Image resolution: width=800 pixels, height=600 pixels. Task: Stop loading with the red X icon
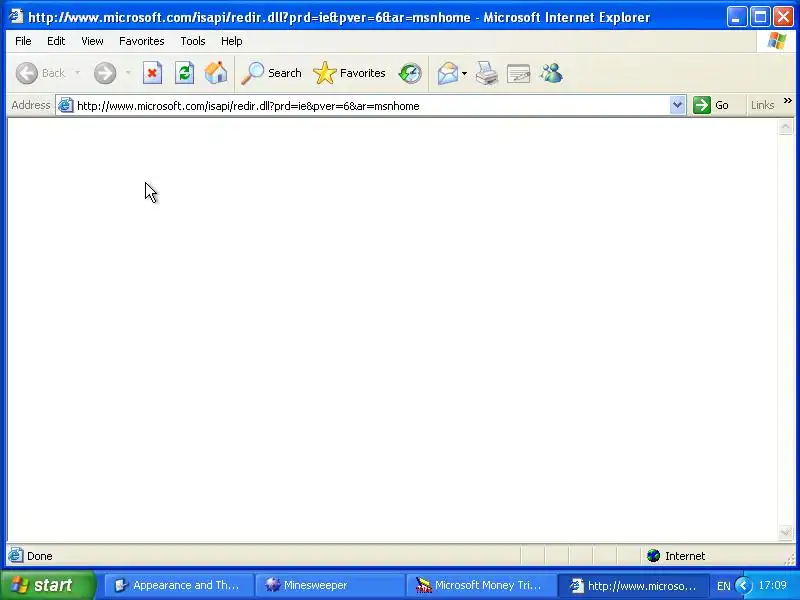(152, 73)
